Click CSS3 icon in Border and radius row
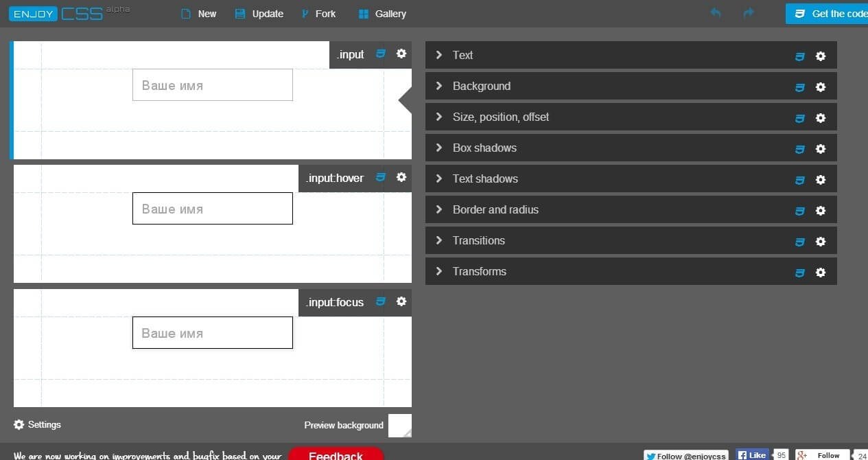Screen dimensions: 868x460 [799, 211]
